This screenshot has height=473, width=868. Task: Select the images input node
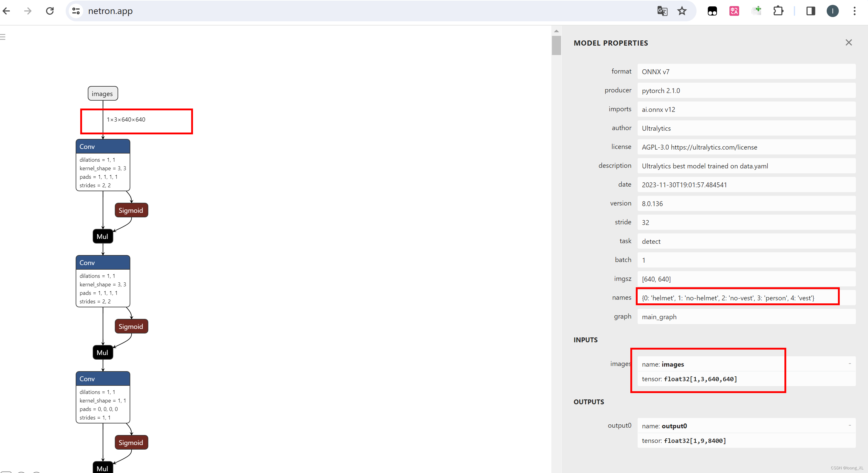(102, 94)
